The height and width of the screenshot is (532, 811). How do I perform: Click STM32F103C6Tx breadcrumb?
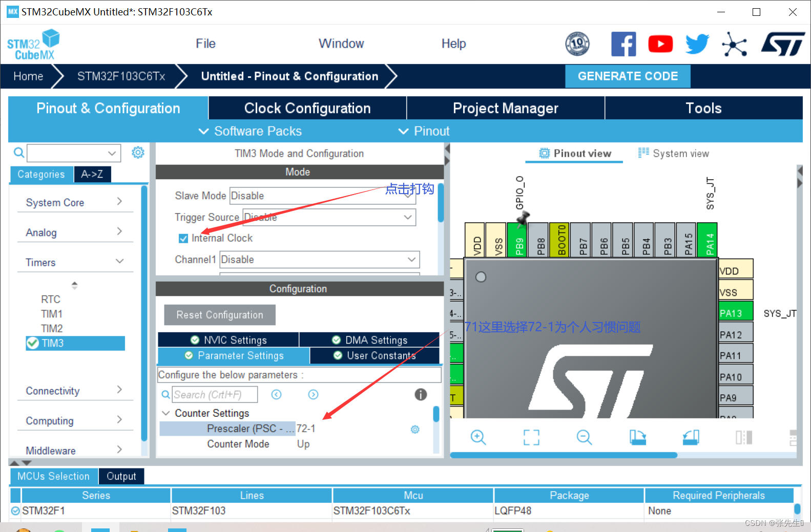point(121,76)
